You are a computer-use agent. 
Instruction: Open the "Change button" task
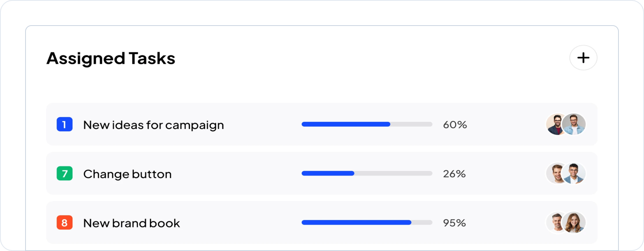[x=127, y=174]
